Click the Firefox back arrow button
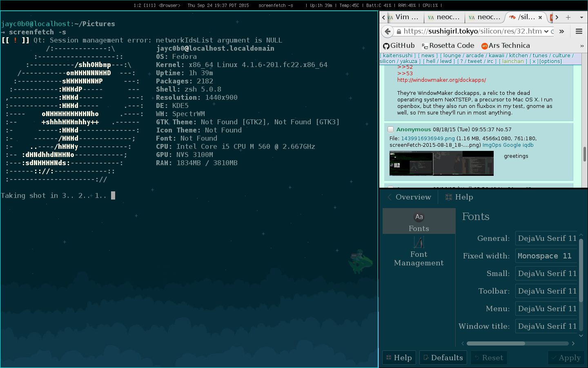 [388, 31]
